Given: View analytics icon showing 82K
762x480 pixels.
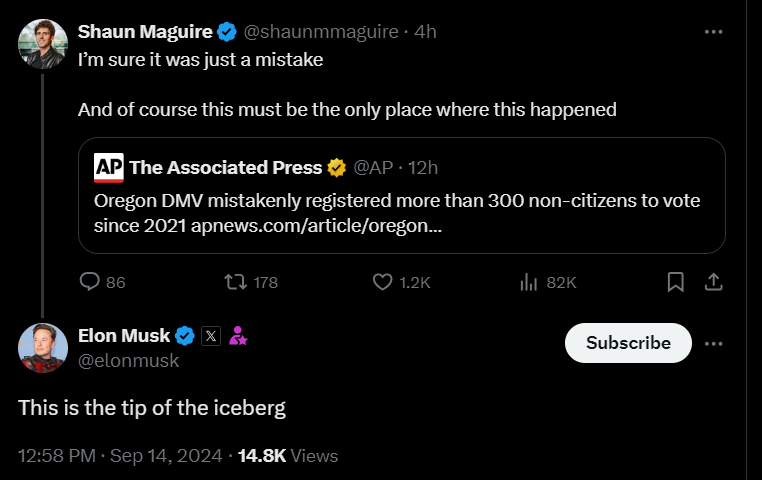Looking at the screenshot, I should pos(529,283).
